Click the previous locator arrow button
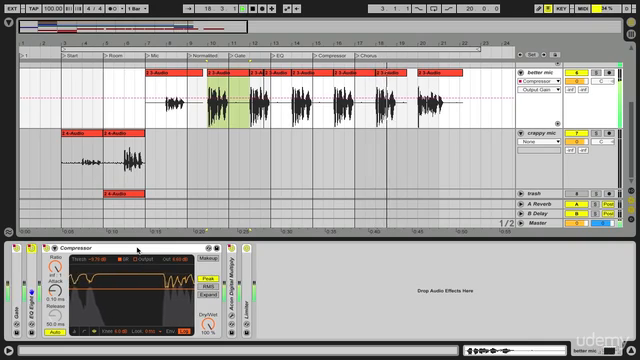The image size is (640, 360). [x=520, y=55]
